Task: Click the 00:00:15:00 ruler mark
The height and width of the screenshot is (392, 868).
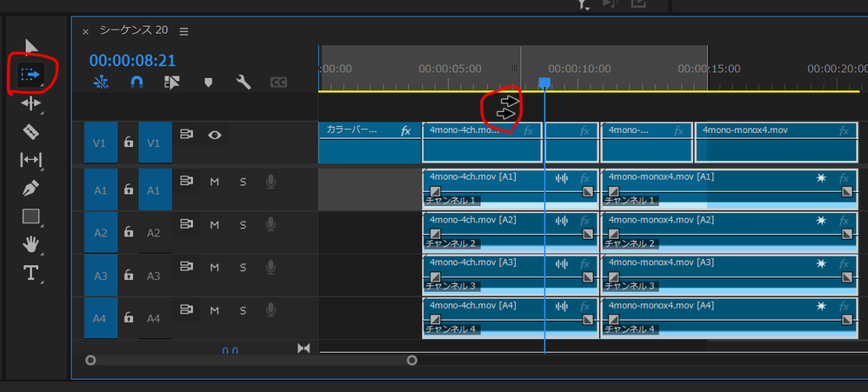Action: tap(709, 70)
